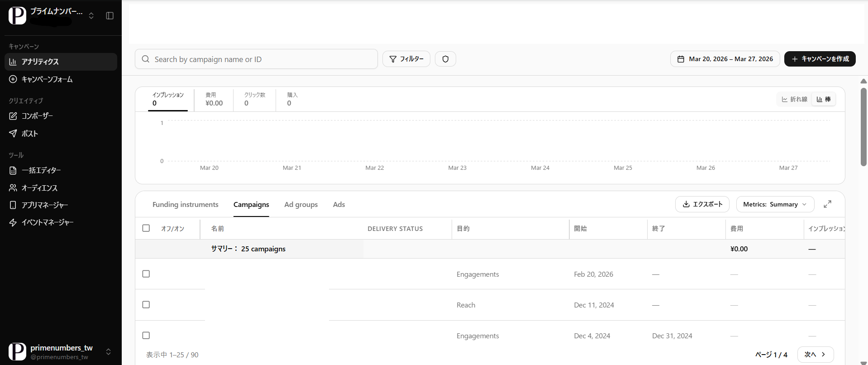Tick the select-all checkbox in the table header
Viewport: 868px width, 365px height.
(x=146, y=228)
